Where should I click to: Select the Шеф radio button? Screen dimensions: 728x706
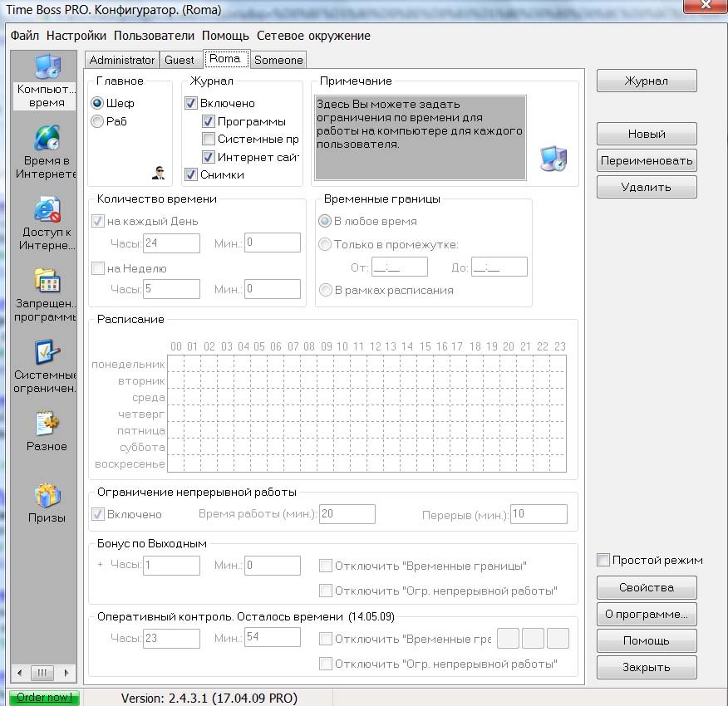click(x=97, y=103)
